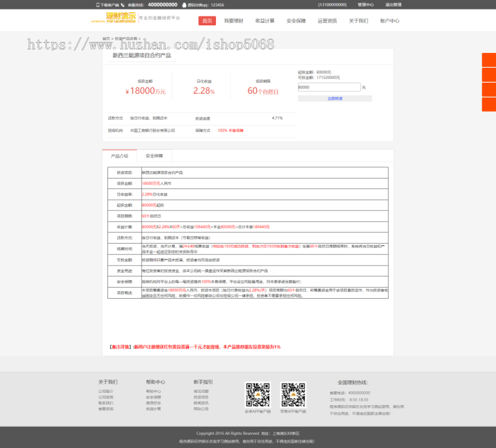The image size is (496, 448).
Task: Click the Android APP client QR code
Action: [x=257, y=395]
